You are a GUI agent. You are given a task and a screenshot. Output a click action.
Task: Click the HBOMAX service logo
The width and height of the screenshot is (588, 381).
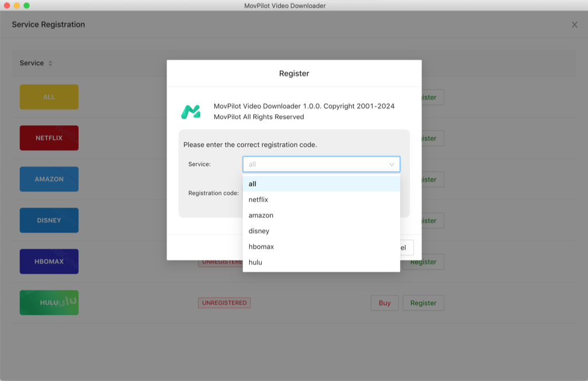(x=49, y=261)
